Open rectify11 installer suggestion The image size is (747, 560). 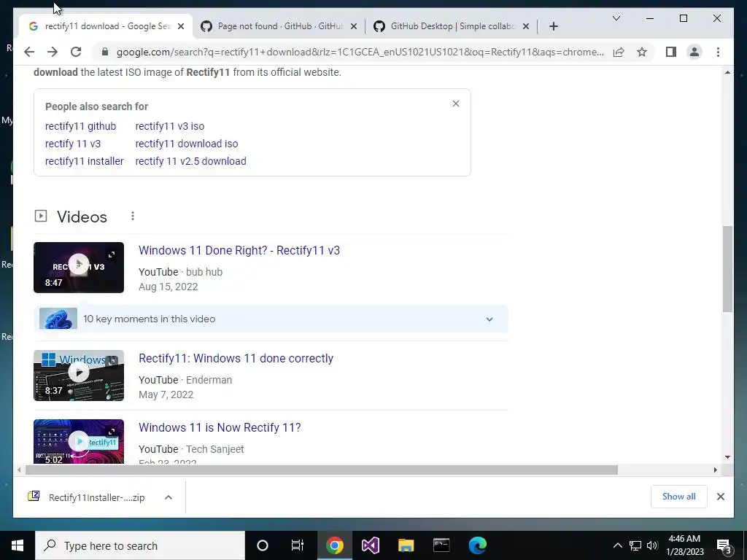85,161
